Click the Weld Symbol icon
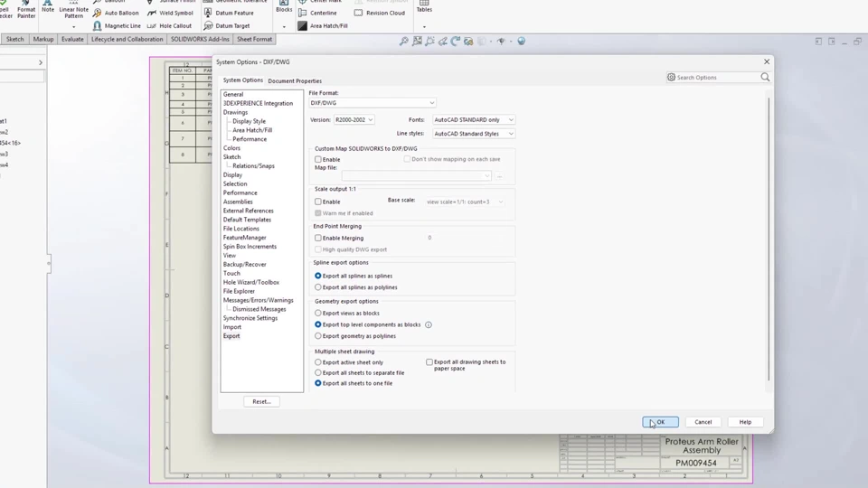The width and height of the screenshot is (868, 488). (152, 13)
